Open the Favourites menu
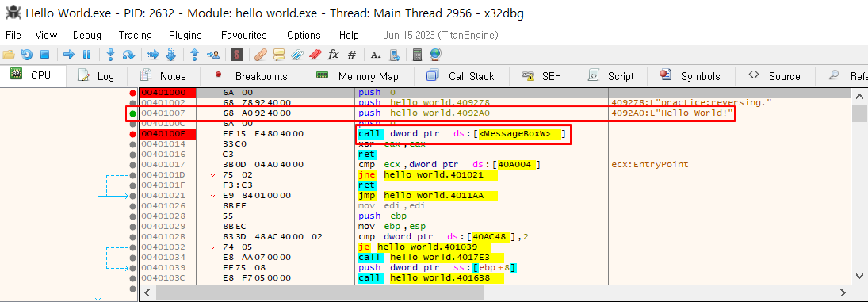 (x=243, y=35)
